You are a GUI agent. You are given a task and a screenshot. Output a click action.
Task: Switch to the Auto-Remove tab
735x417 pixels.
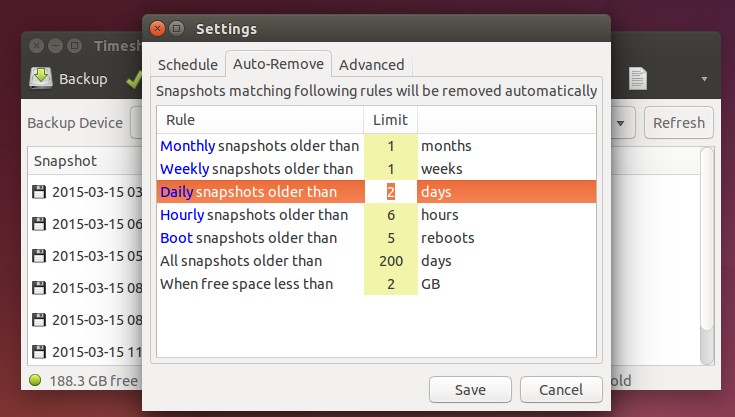coord(278,64)
